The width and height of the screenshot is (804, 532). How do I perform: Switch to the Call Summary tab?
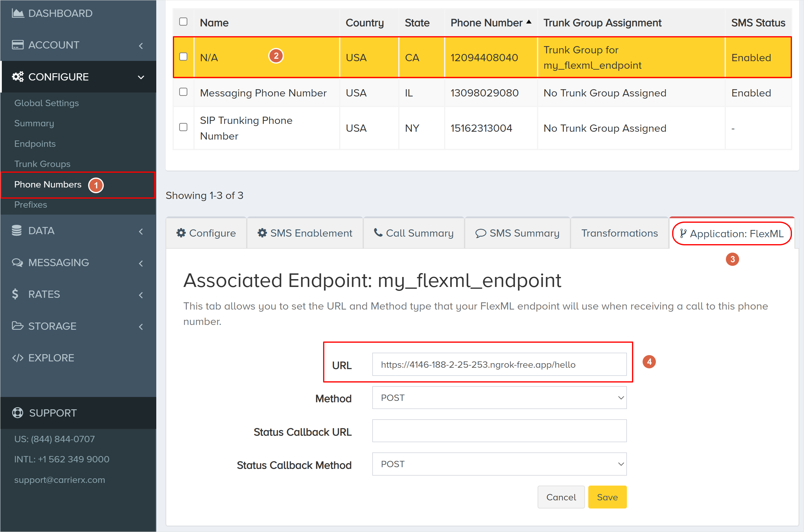[414, 233]
